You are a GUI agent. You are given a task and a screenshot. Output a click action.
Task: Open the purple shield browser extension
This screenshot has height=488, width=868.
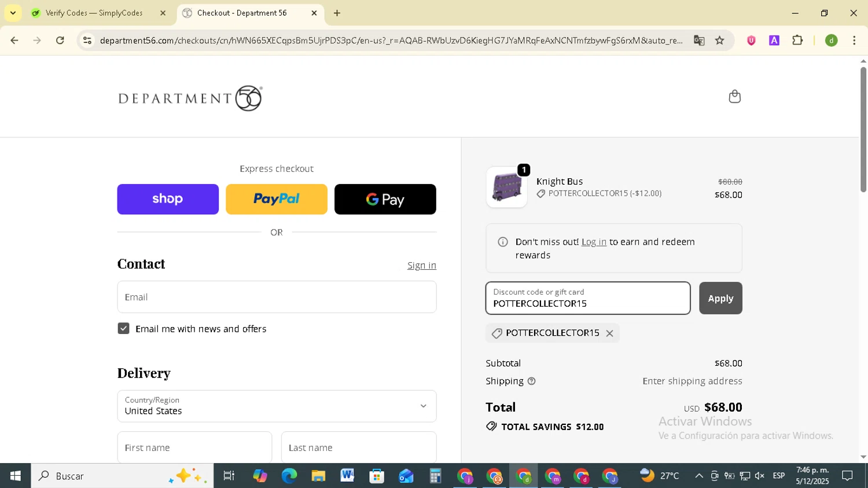click(x=751, y=41)
